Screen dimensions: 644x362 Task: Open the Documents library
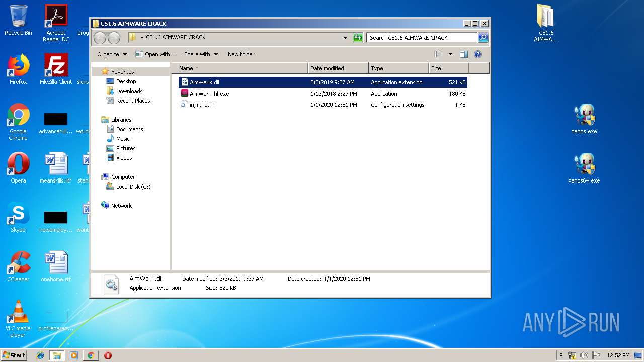click(x=129, y=129)
